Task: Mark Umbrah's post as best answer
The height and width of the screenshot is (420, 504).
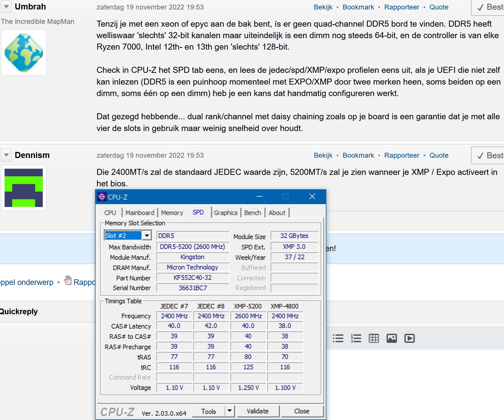Action: tap(488, 7)
